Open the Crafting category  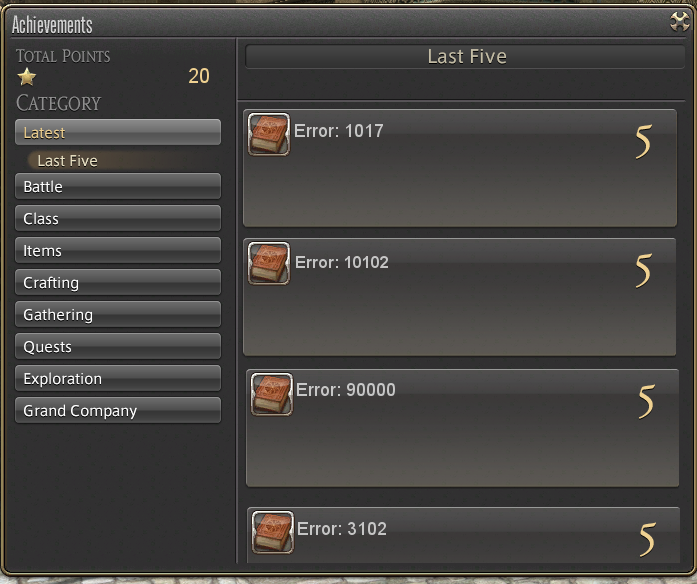(x=118, y=282)
